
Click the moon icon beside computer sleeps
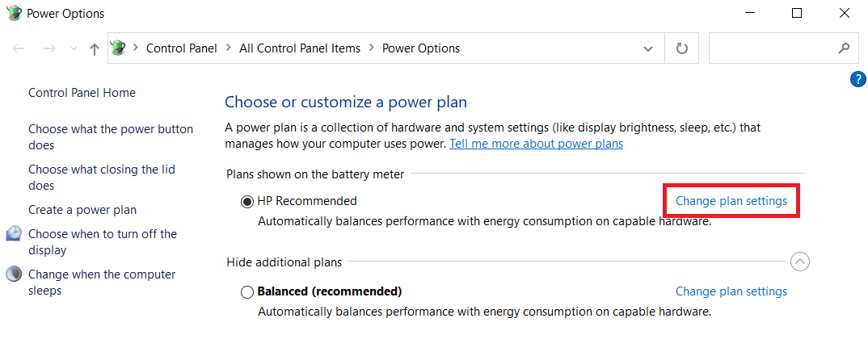(x=14, y=274)
